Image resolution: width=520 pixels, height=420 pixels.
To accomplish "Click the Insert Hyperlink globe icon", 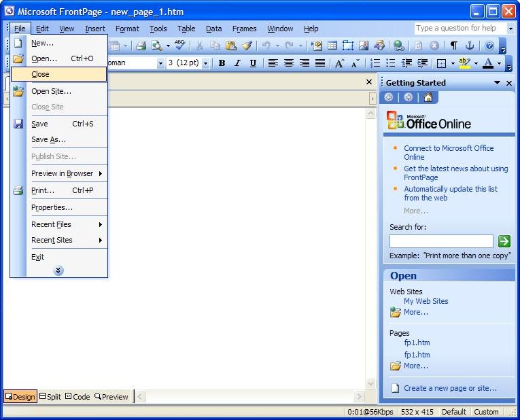I will coord(398,46).
